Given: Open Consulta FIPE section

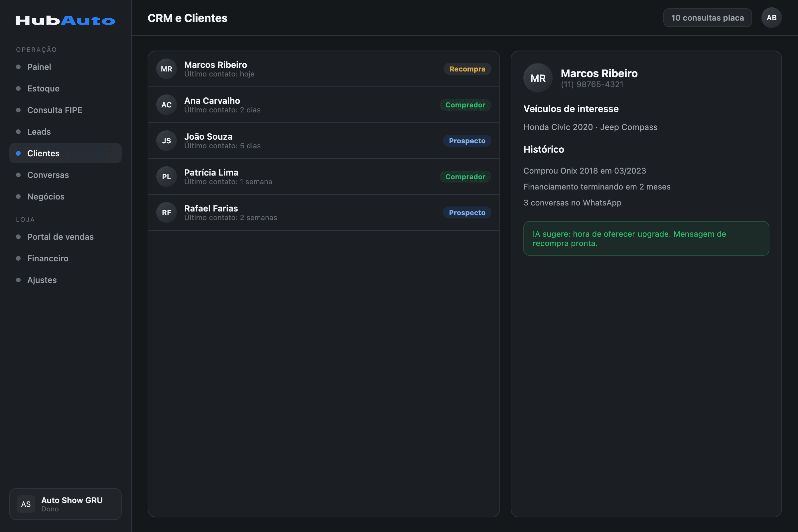Looking at the screenshot, I should [66, 110].
